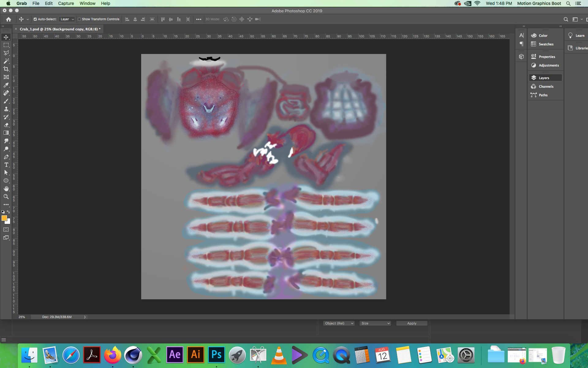Select the Rectangular Marquee tool
The image size is (588, 368).
tap(6, 45)
